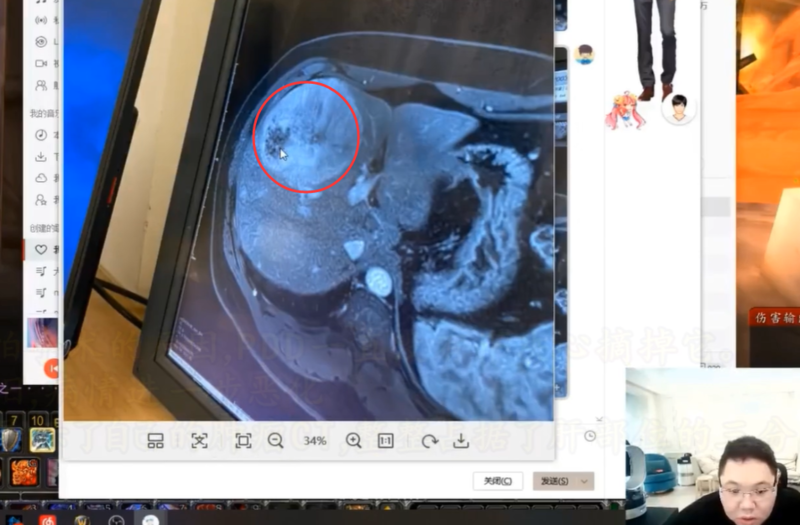Switch the image viewer to fullscreen

[x=243, y=441]
